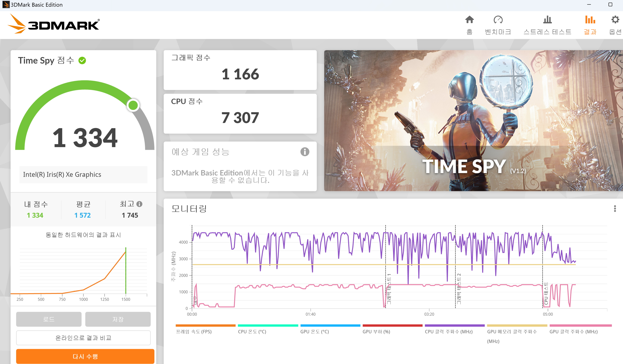Click the 최고 score 1 745
The width and height of the screenshot is (623, 364).
[130, 215]
